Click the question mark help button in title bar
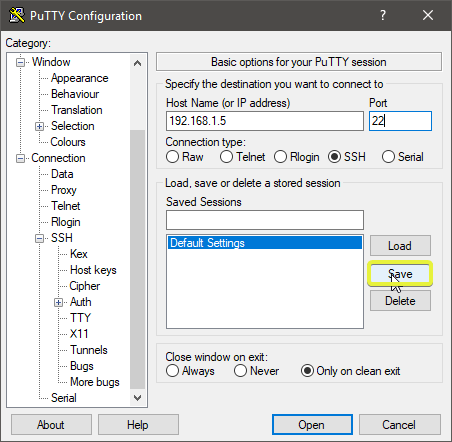The width and height of the screenshot is (452, 442). tap(383, 15)
